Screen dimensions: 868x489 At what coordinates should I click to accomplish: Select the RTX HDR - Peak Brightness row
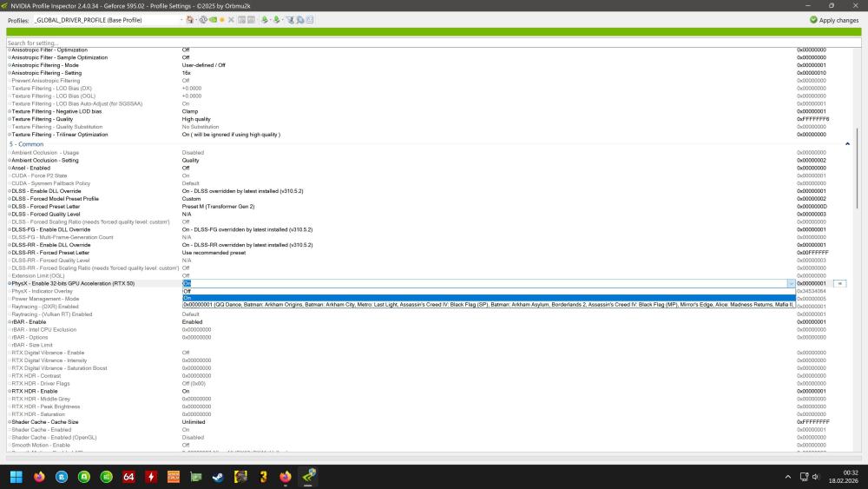coord(430,406)
